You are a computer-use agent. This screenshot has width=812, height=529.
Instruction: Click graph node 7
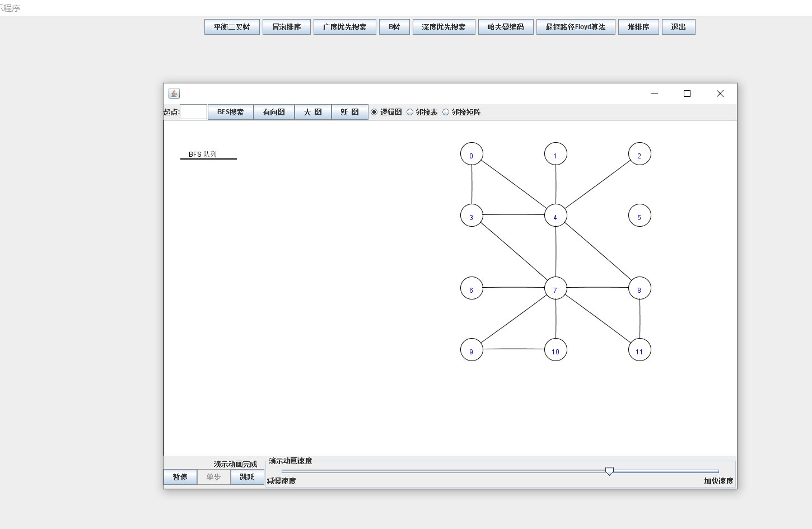click(556, 288)
